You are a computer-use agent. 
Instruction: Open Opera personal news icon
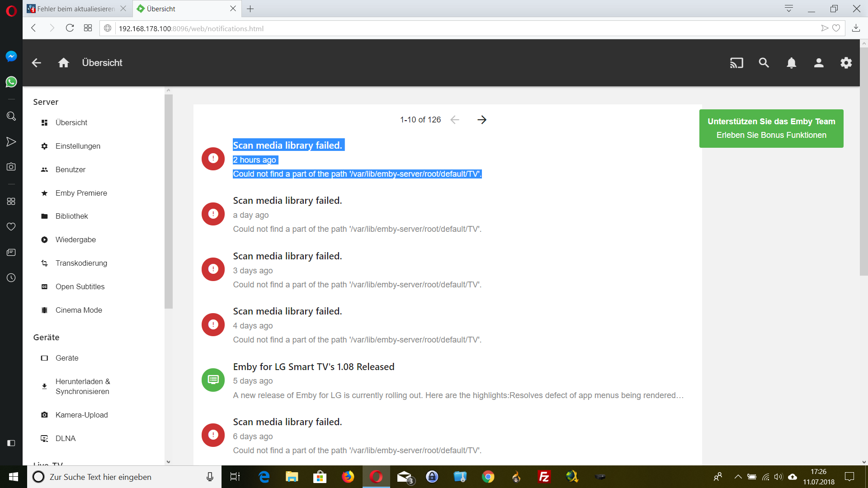pyautogui.click(x=11, y=252)
